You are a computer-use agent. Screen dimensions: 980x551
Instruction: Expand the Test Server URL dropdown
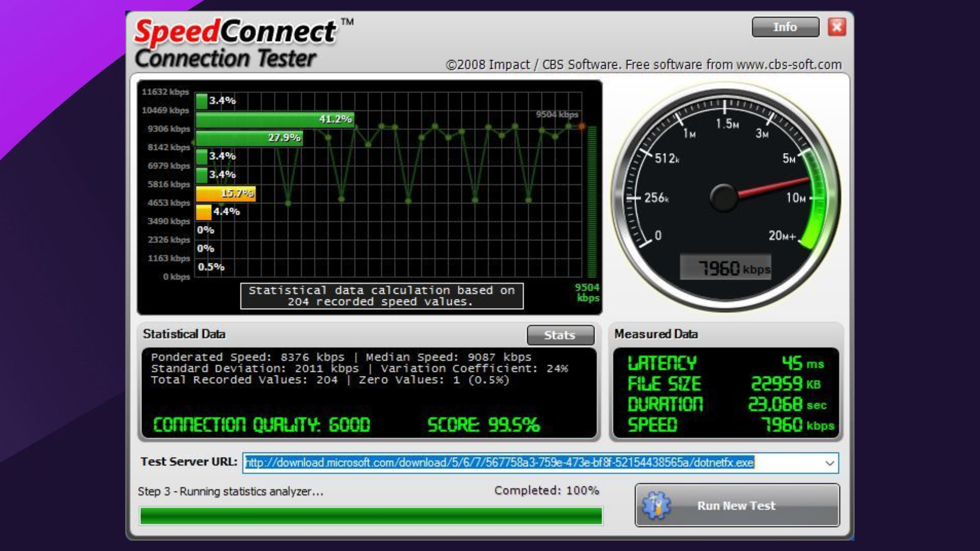(829, 463)
